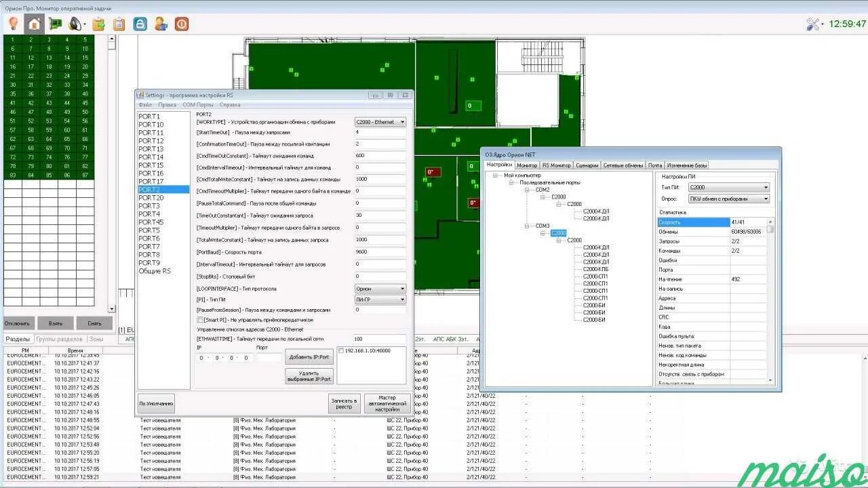This screenshot has height=488, width=868.
Task: Open the LOOPINTERFACE protocol type dropdown
Action: tap(380, 288)
